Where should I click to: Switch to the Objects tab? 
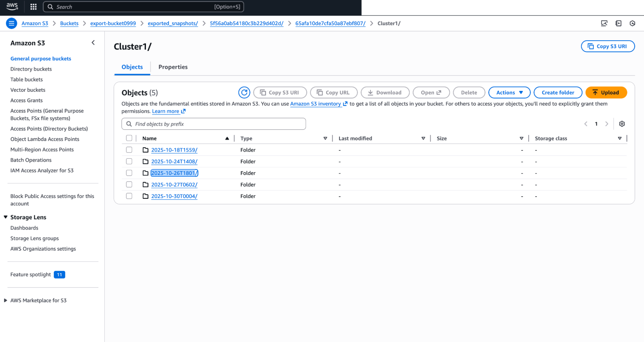coord(132,67)
